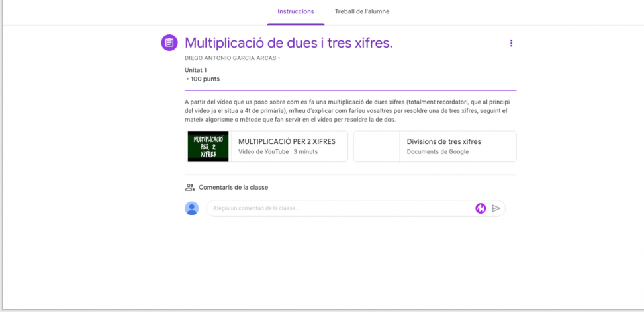Screen dimensions: 644x312
Task: Open the MULTIPLICACIÓ PER 2 XIFRES video title
Action: pos(287,141)
